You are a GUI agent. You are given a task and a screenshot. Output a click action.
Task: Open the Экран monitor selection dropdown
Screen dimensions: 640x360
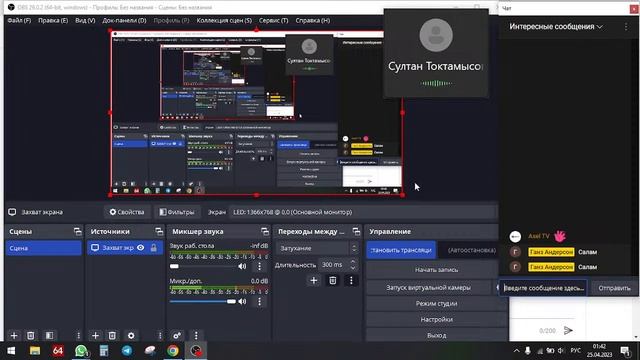[x=362, y=212]
